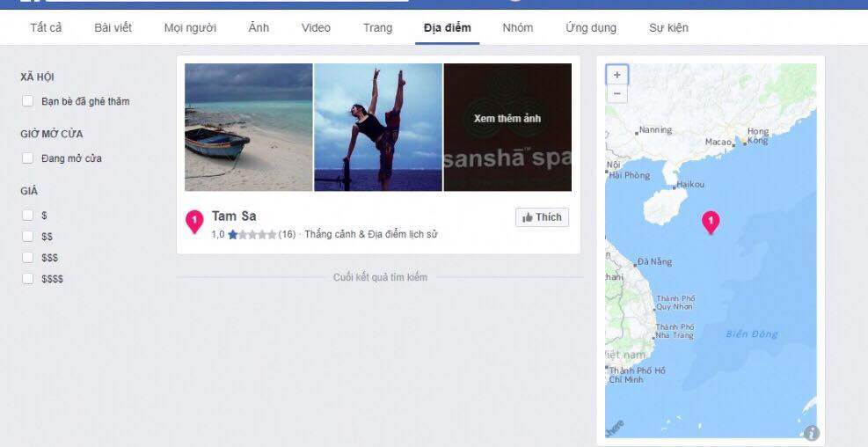Zoom in on the map
Screen dimensions: 868x447
pyautogui.click(x=616, y=75)
